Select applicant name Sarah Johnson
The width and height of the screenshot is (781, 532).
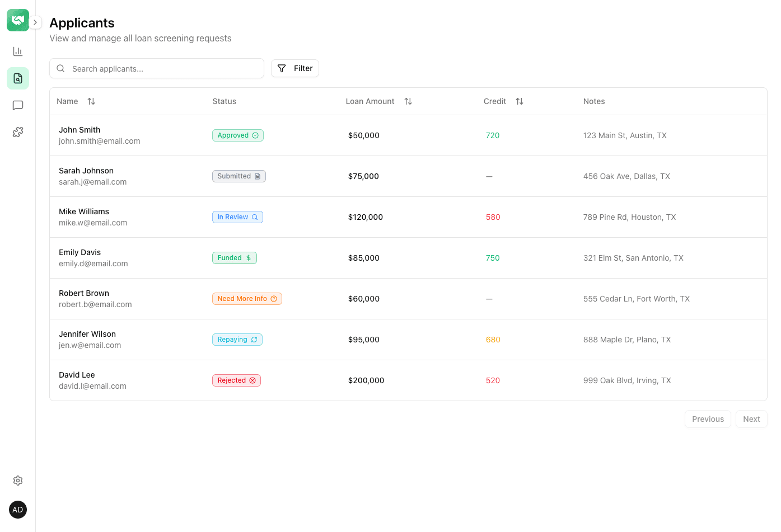tap(86, 171)
